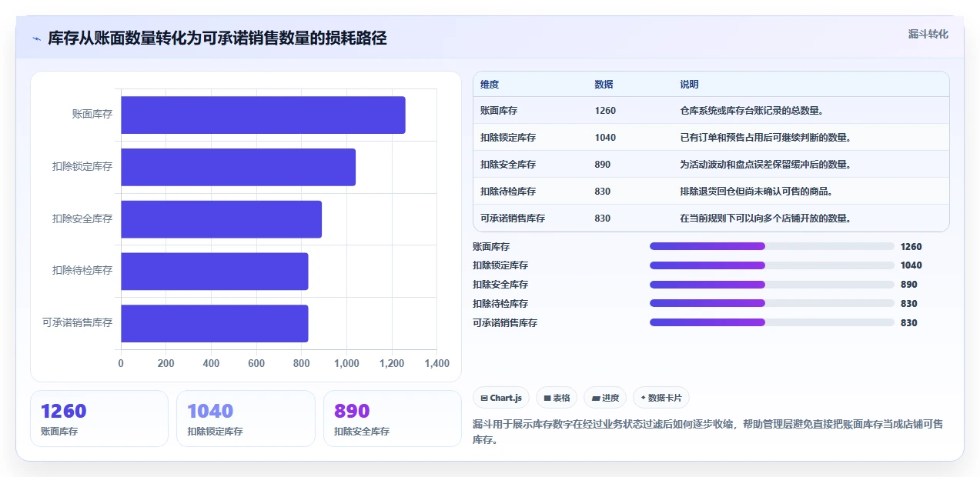Click the 表格 tag chip
This screenshot has width=980, height=477.
557,398
